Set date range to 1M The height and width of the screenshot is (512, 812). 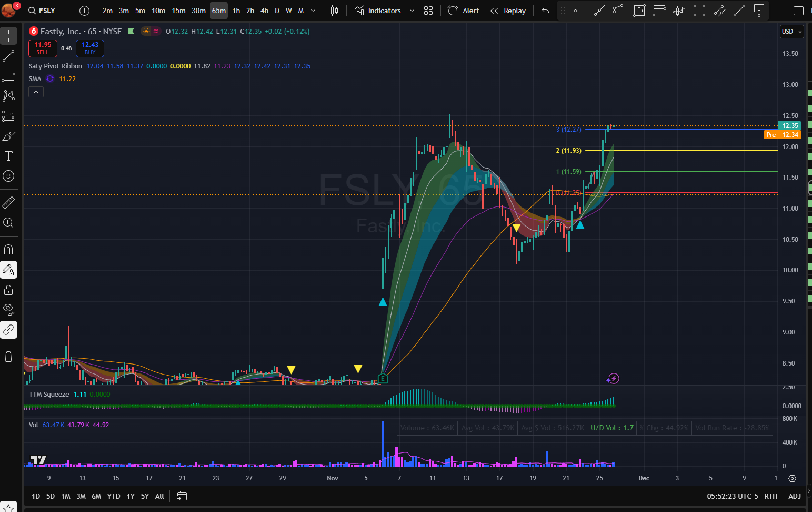tap(66, 496)
